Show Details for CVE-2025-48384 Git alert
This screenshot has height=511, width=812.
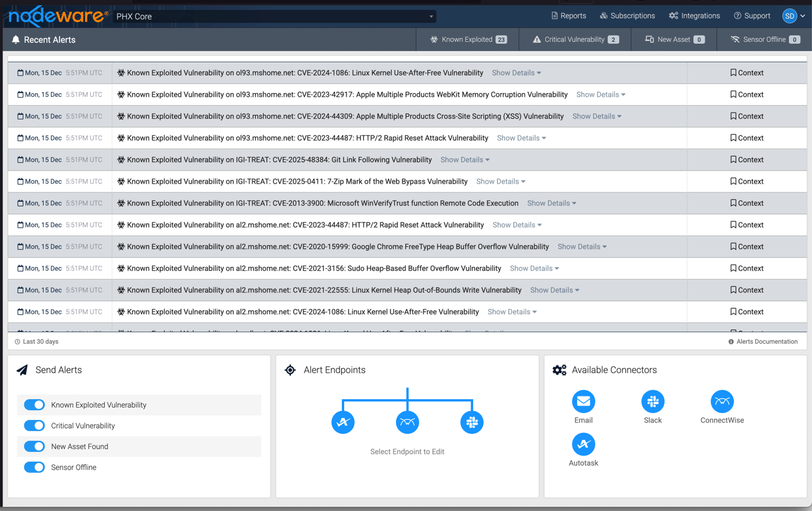click(x=465, y=159)
